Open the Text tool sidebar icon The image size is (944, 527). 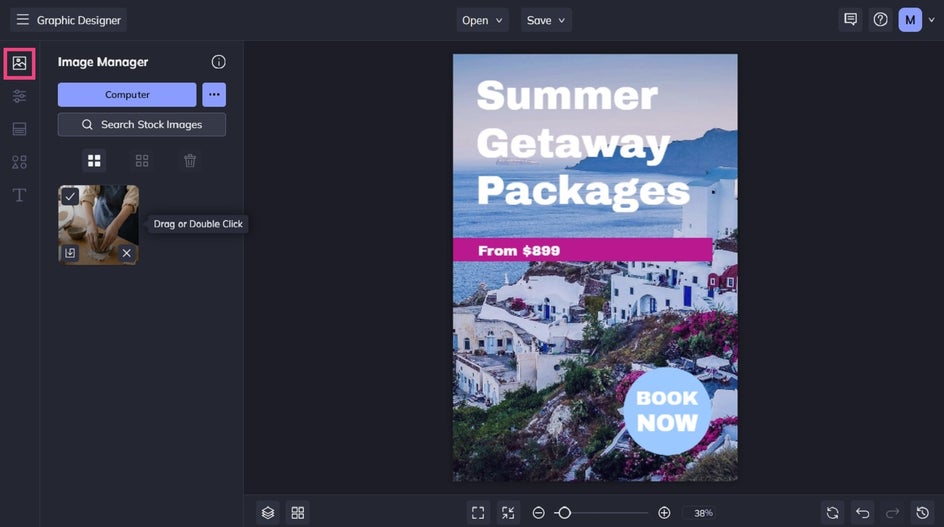19,195
